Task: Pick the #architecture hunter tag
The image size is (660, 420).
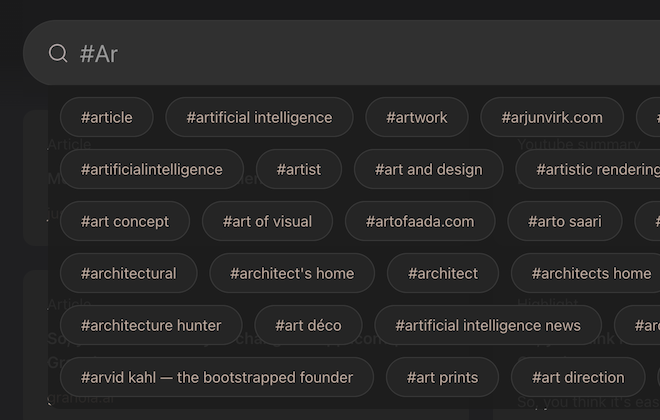Action: click(x=151, y=325)
